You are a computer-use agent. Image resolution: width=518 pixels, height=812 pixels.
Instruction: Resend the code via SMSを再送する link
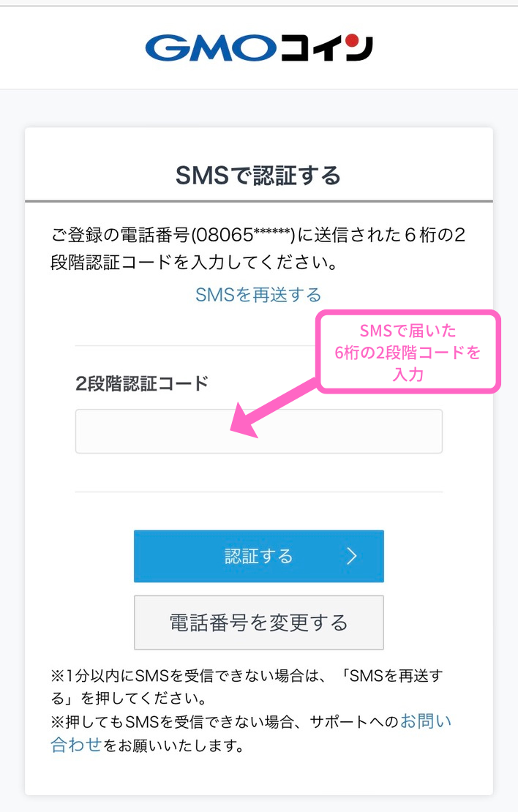258,295
